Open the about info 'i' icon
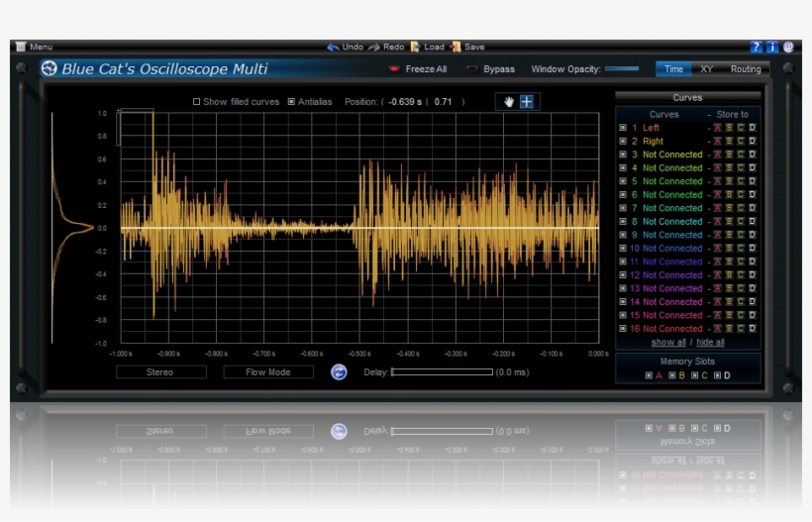Screen dimensions: 812x522 pos(772,48)
